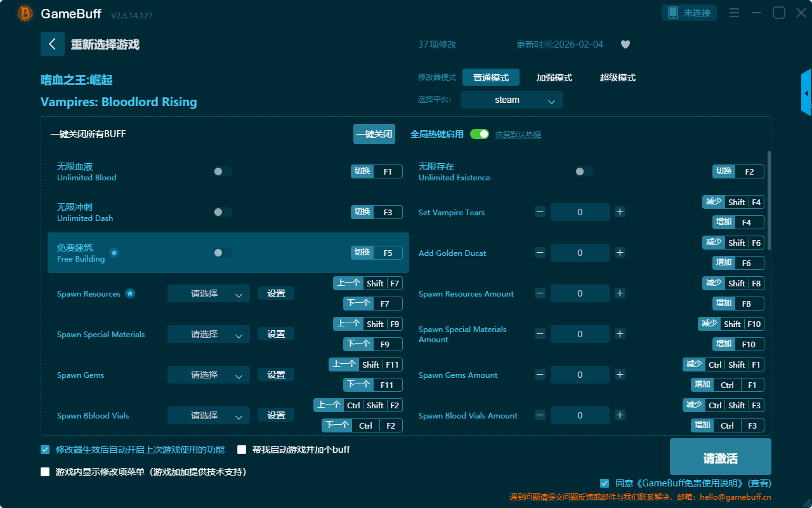The width and height of the screenshot is (812, 508).
Task: Click the Add Golden Ducat value field
Action: coord(579,253)
